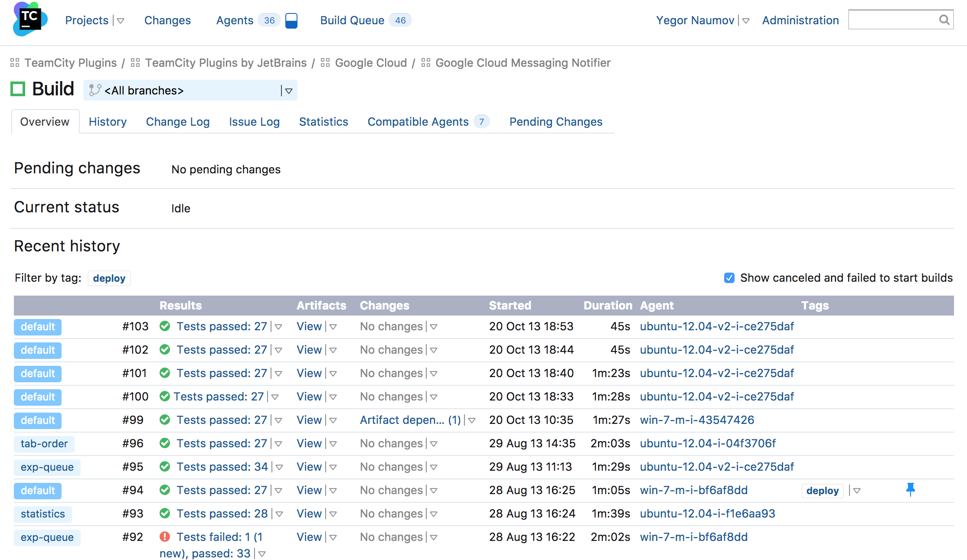Viewport: 967px width, 560px height.
Task: Click the search magnifier icon
Action: [944, 20]
